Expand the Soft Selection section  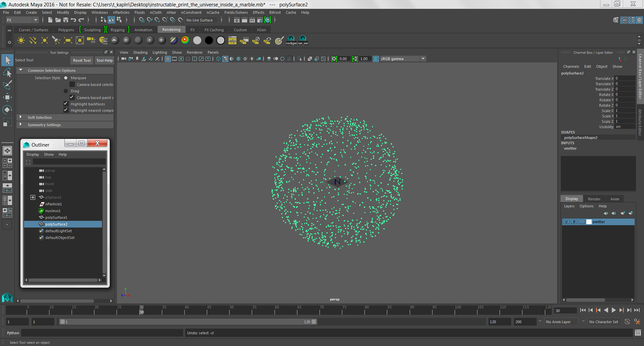(x=21, y=117)
